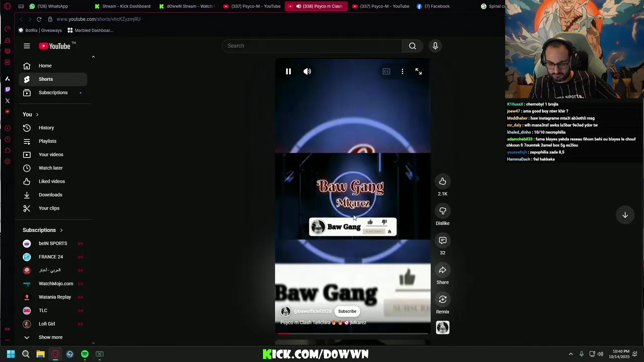Open the @bawofficiel3528 channel link
This screenshot has width=644, height=362.
click(312, 311)
